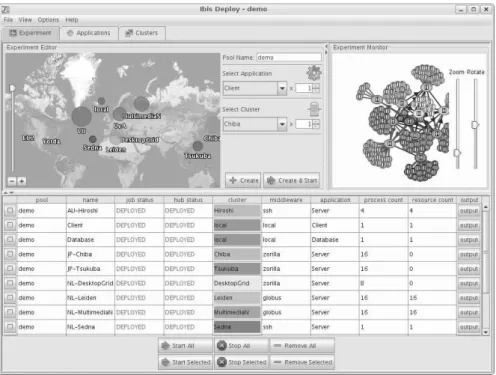Screen dimensions: 496x375
Task: Click the Create button
Action: tap(243, 180)
